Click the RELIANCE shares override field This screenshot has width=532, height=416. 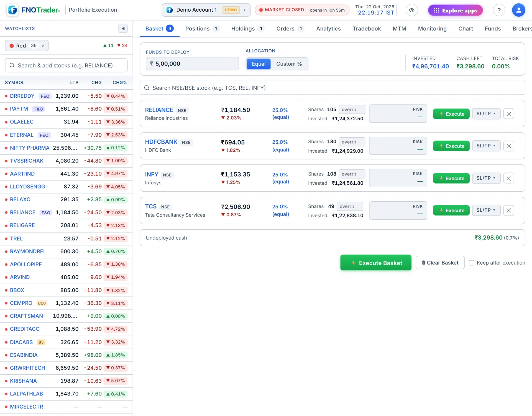pyautogui.click(x=352, y=110)
